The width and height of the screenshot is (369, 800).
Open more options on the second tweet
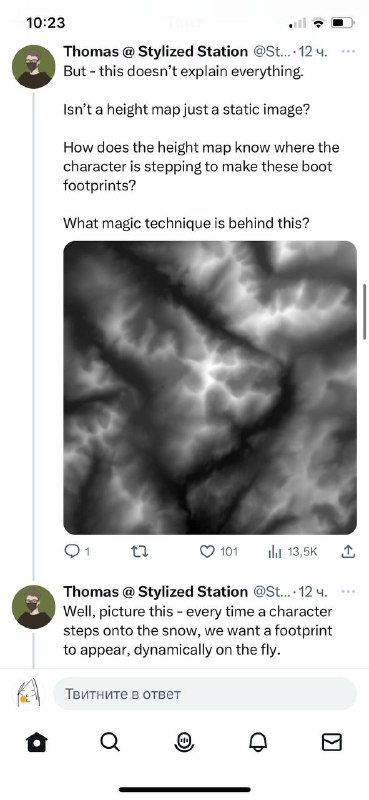point(348,592)
